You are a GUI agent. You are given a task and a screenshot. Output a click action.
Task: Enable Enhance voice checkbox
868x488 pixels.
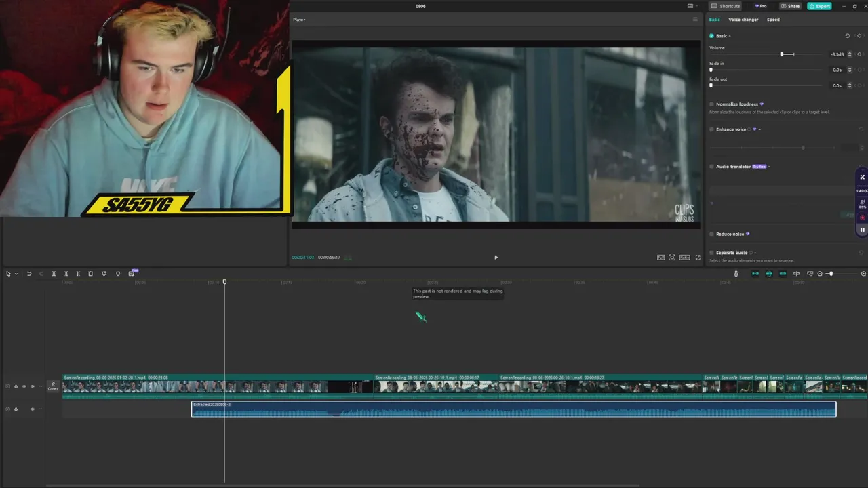click(x=711, y=129)
